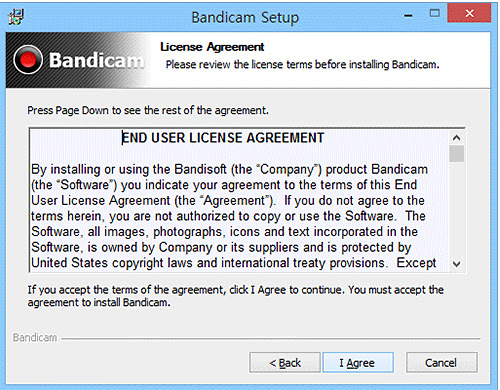Click the scrollbar down arrow
Screen dimensions: 500x390
[x=456, y=264]
